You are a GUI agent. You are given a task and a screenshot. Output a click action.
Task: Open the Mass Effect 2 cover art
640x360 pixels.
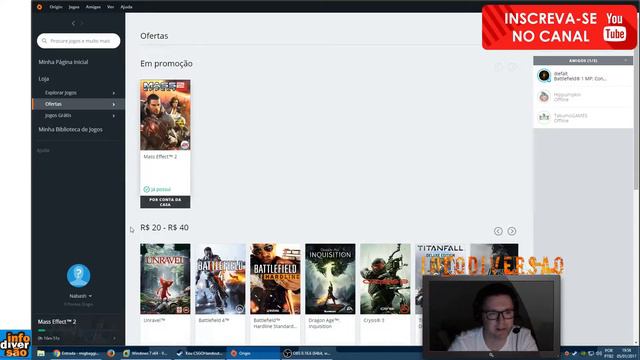tap(165, 115)
